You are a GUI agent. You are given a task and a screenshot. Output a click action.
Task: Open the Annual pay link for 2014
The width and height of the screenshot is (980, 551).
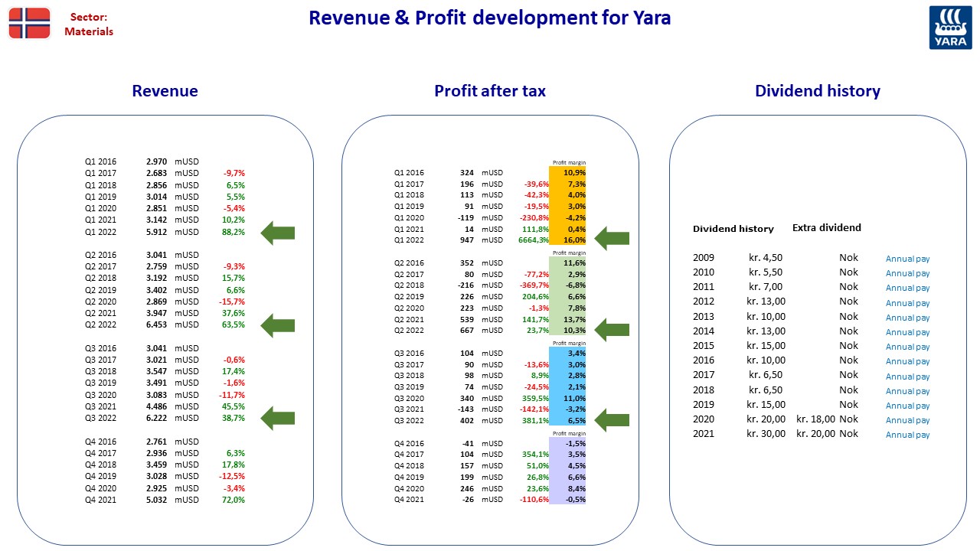pyautogui.click(x=907, y=332)
